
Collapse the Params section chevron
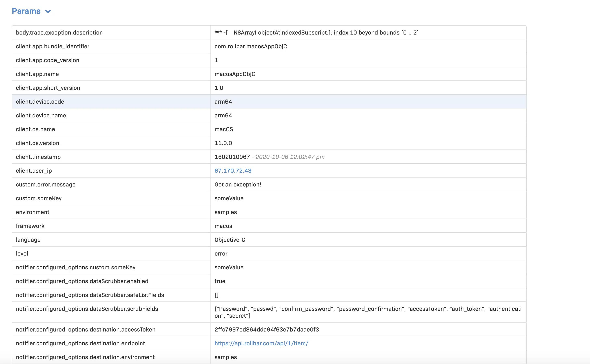coord(48,11)
